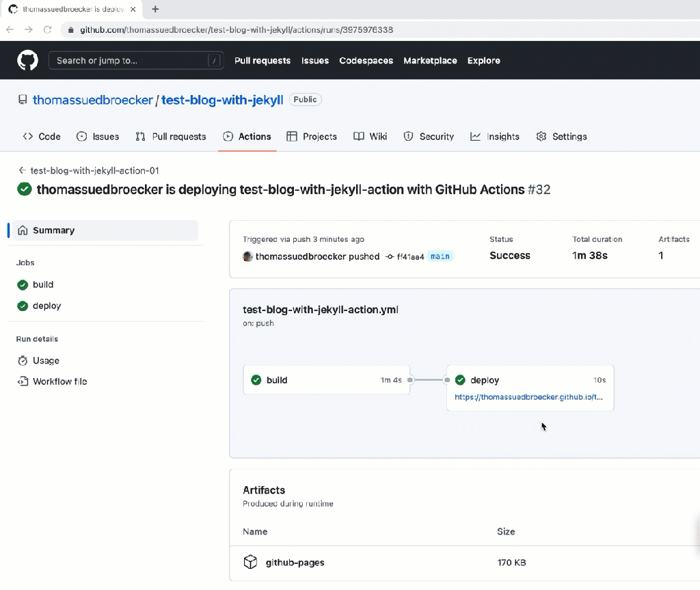Go to thomassuedbroecker owner profile link

(x=93, y=100)
